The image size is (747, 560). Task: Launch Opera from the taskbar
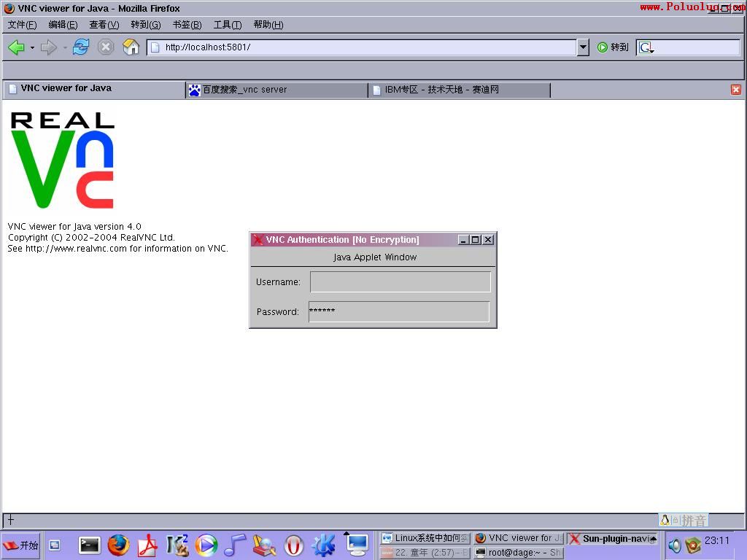tap(294, 545)
